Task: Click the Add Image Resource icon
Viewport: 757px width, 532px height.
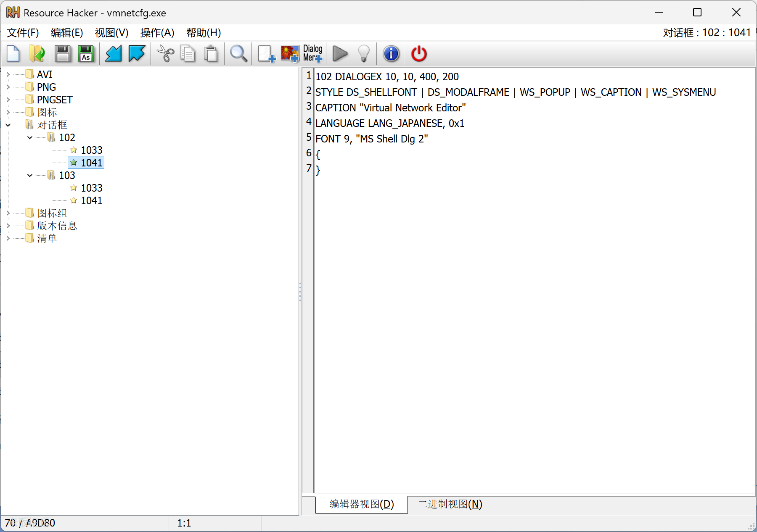Action: (290, 54)
